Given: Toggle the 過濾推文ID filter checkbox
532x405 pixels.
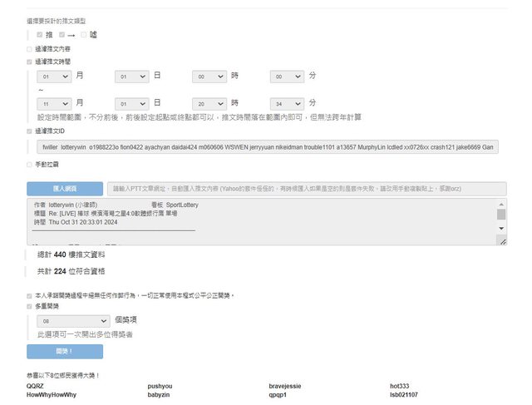Looking at the screenshot, I should pos(30,131).
